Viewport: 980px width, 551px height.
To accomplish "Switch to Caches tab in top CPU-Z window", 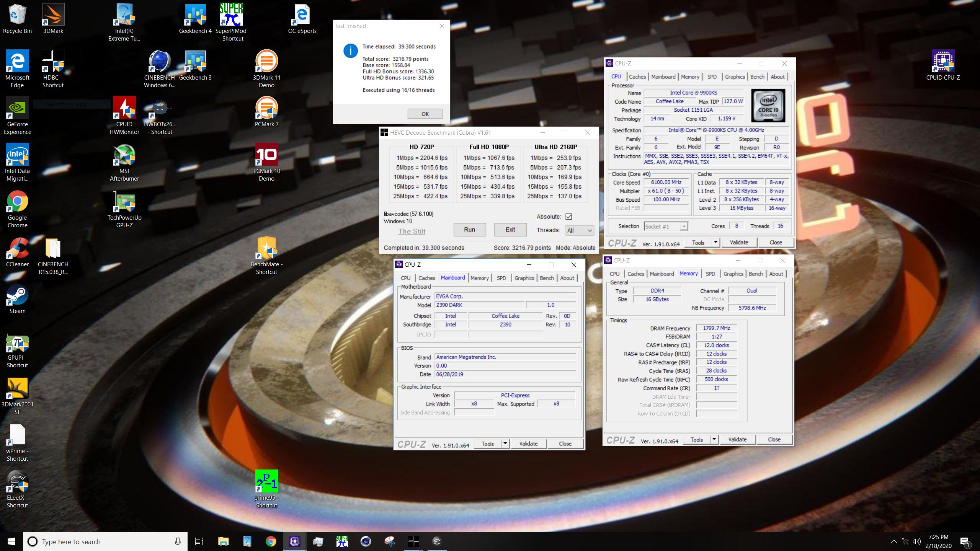I will [637, 77].
